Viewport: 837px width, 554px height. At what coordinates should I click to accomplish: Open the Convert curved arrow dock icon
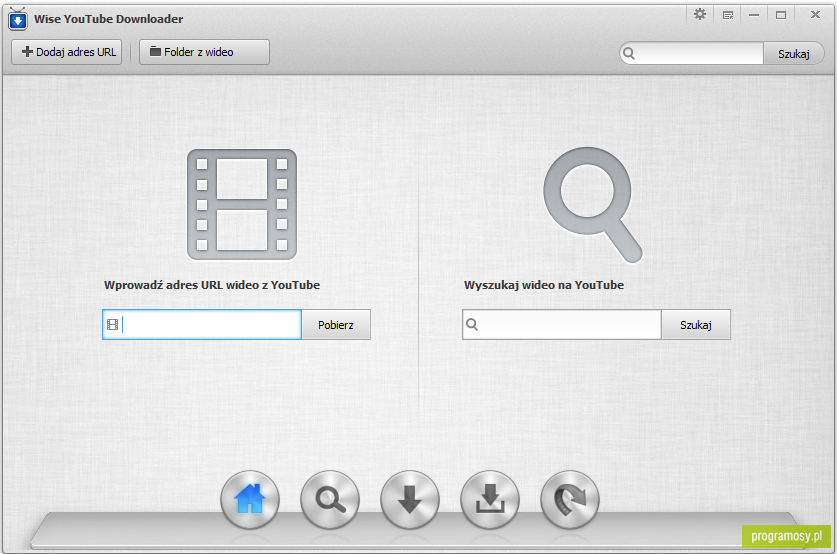pos(570,500)
